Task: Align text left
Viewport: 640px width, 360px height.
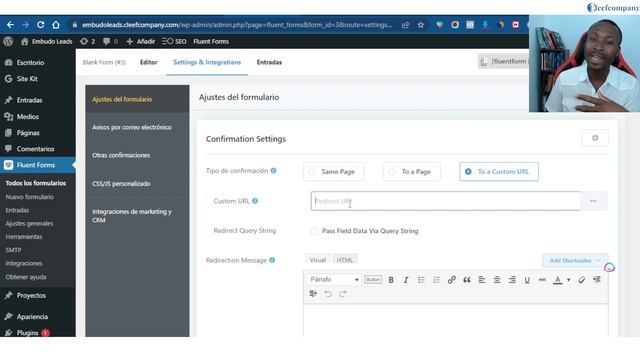Action: (482, 280)
